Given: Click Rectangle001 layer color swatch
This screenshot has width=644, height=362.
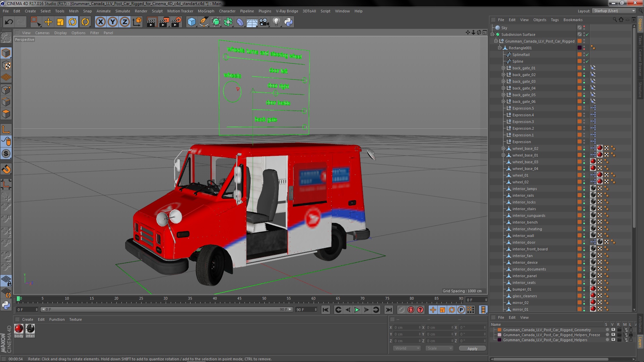Looking at the screenshot, I should (x=579, y=48).
